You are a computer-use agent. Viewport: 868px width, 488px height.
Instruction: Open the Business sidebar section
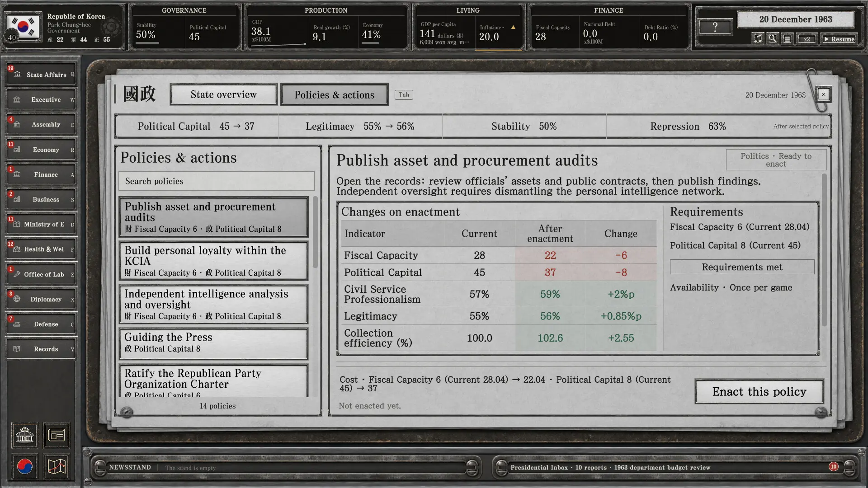[x=41, y=199]
